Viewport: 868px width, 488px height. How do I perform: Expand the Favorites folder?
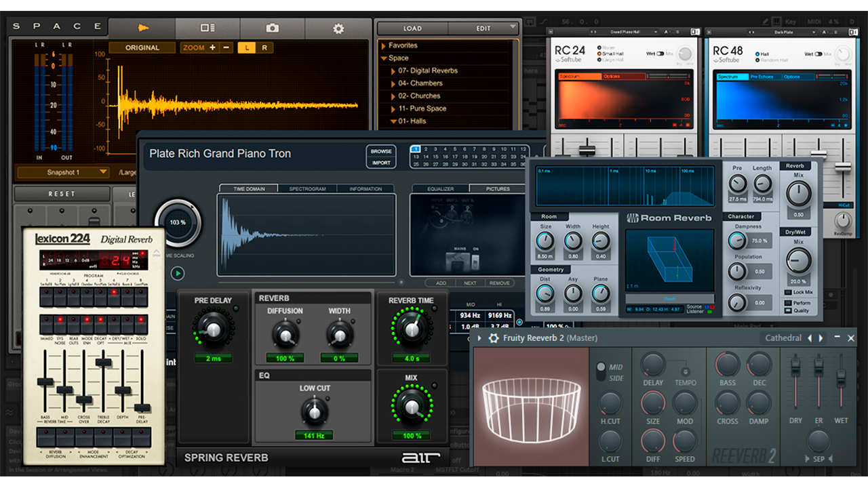coord(384,45)
